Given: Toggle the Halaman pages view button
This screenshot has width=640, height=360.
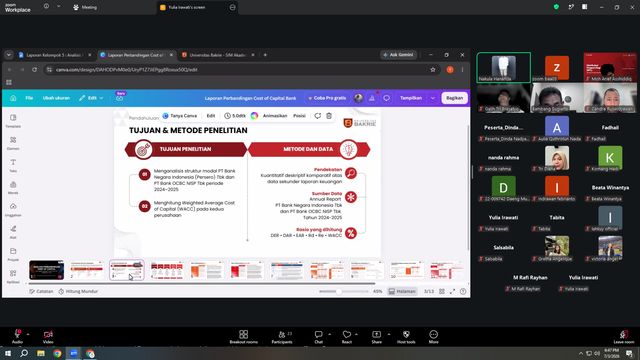Looking at the screenshot, I should 402,291.
